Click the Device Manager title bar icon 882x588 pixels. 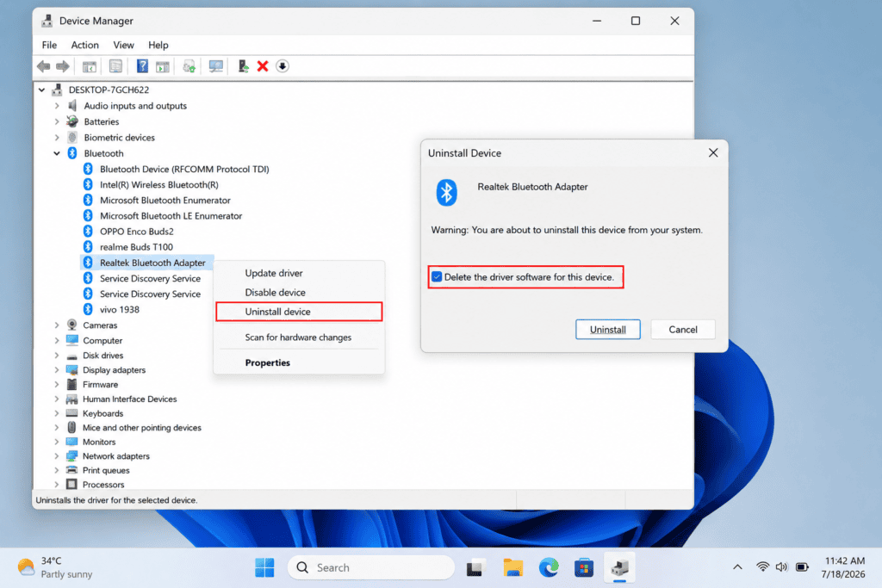click(47, 21)
